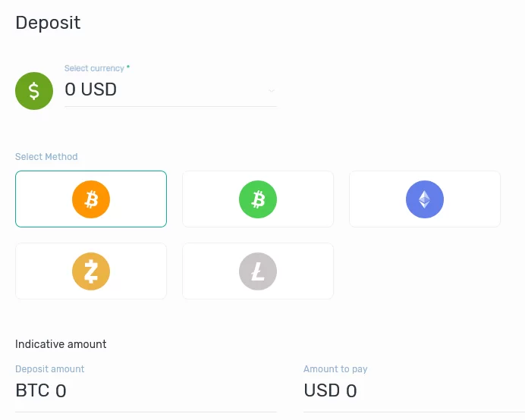Image resolution: width=525 pixels, height=420 pixels.
Task: Activate the highlighted Bitcoin method card
Action: click(x=91, y=199)
